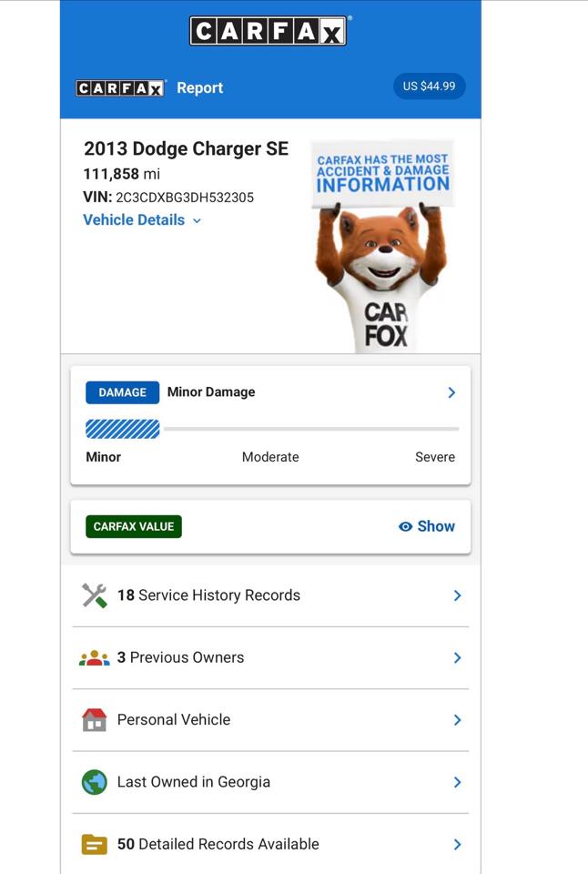Image resolution: width=588 pixels, height=874 pixels.
Task: Expand Previous Owners chevron
Action: point(458,657)
